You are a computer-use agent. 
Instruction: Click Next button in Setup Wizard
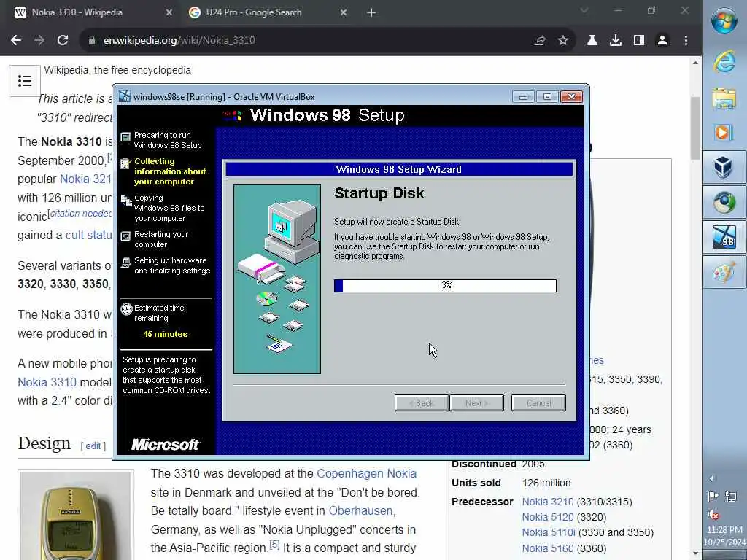tap(476, 402)
